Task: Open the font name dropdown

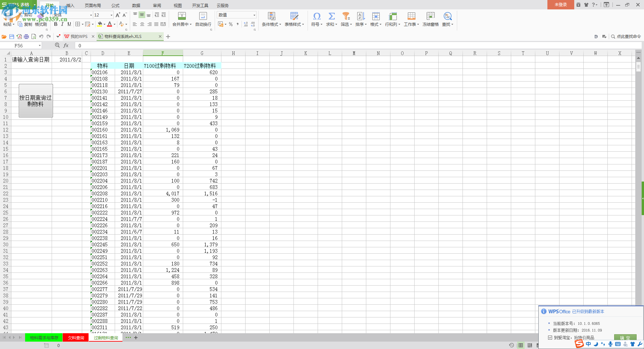Action: [91, 15]
